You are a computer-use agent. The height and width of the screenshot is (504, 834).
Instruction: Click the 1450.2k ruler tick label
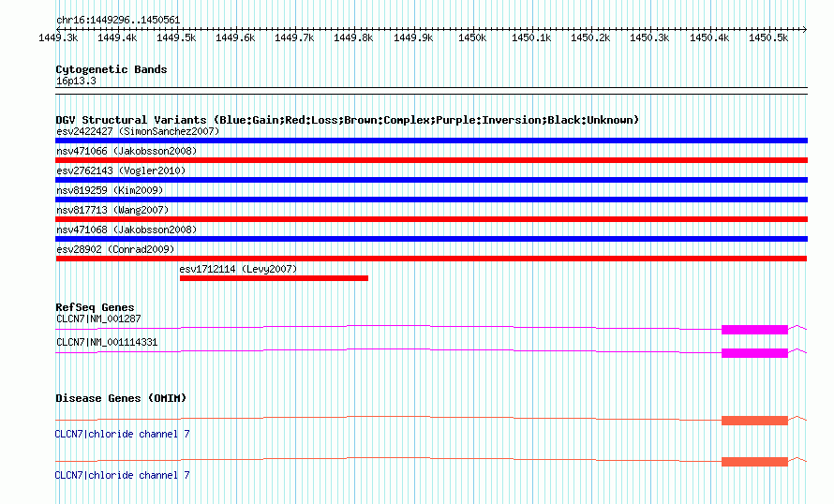click(590, 37)
